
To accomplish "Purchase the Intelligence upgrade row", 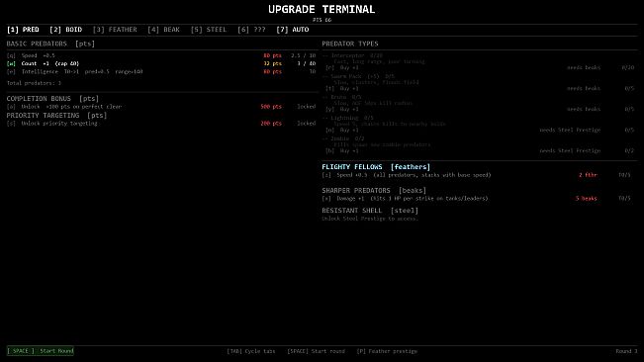I will point(161,71).
